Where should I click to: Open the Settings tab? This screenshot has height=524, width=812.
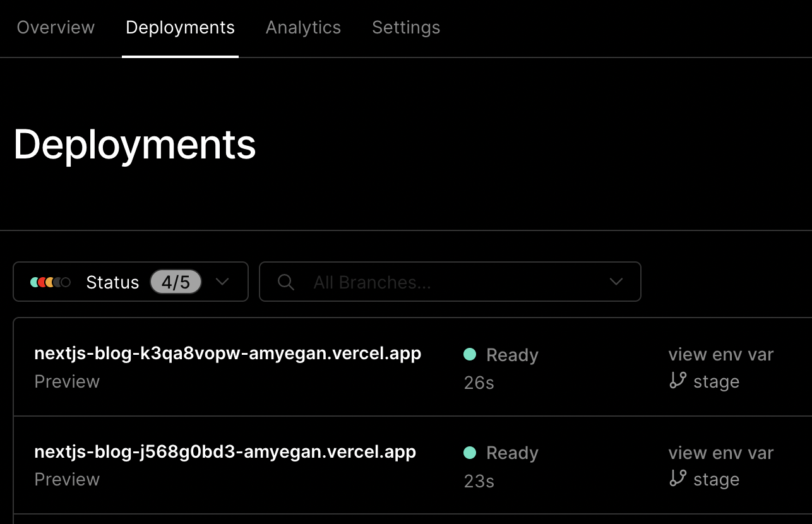coord(406,28)
